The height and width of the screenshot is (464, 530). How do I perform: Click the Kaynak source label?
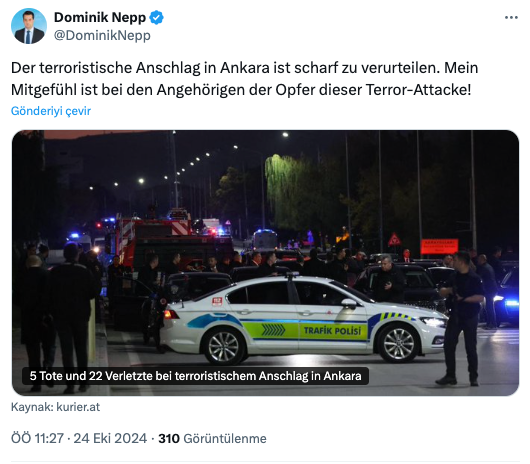32,407
